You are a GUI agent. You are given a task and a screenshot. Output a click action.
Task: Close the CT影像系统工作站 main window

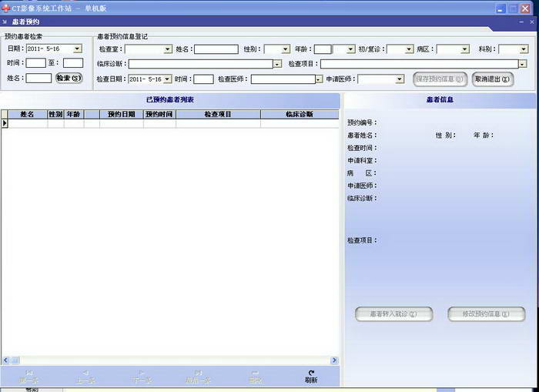point(525,8)
